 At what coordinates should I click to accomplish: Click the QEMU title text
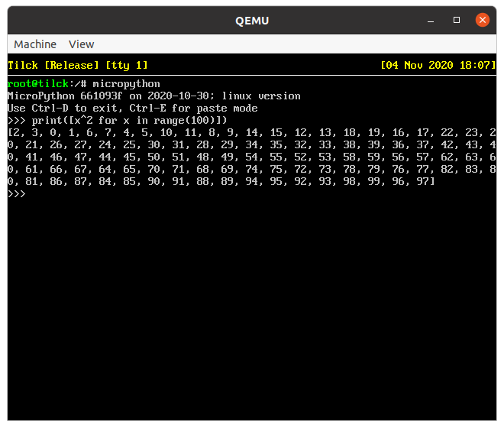point(252,21)
